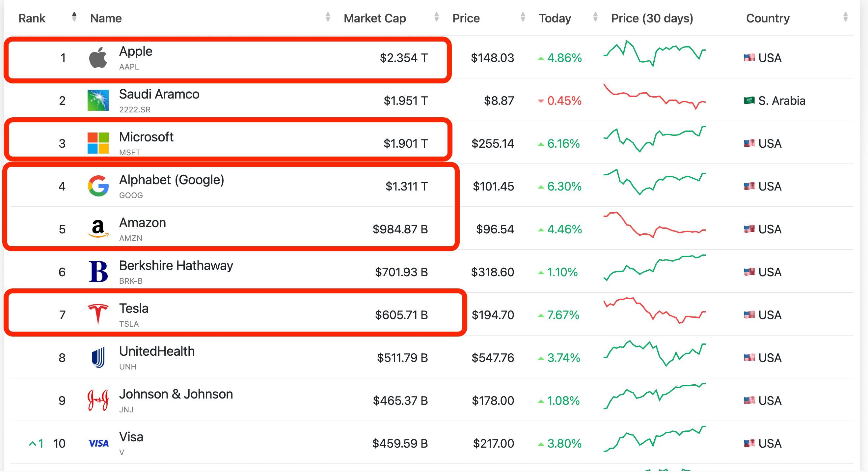Open the Amazon company link

(143, 223)
